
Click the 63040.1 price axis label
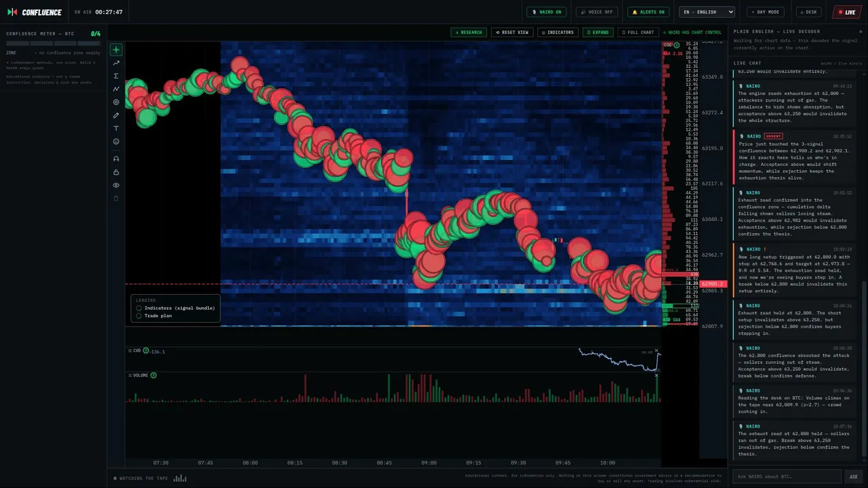point(712,220)
